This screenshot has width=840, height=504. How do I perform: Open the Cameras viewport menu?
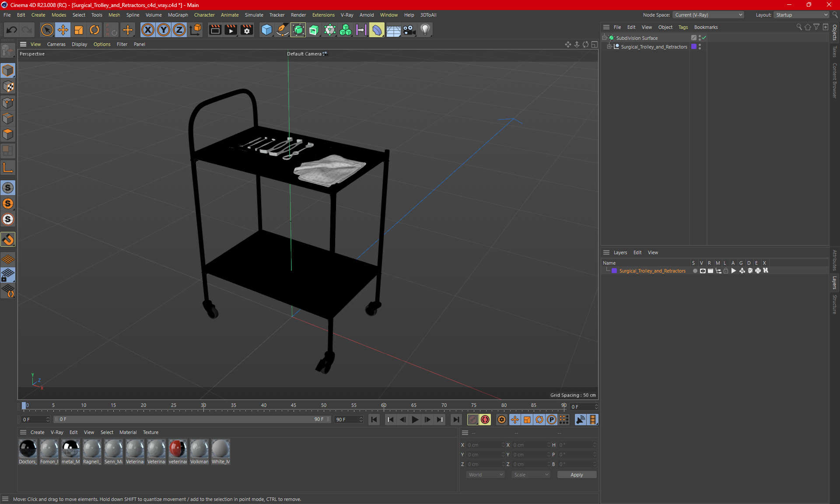pyautogui.click(x=56, y=44)
